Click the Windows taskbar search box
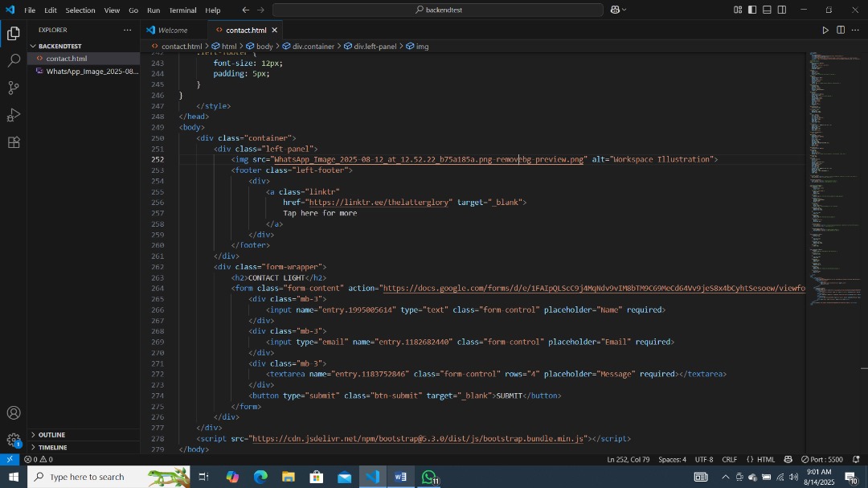 (x=108, y=477)
